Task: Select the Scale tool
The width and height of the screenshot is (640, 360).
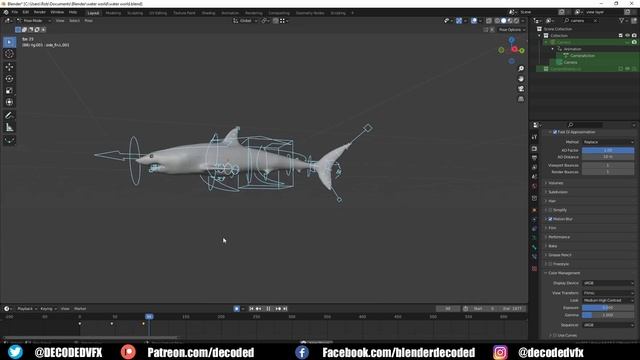Action: coord(9,91)
